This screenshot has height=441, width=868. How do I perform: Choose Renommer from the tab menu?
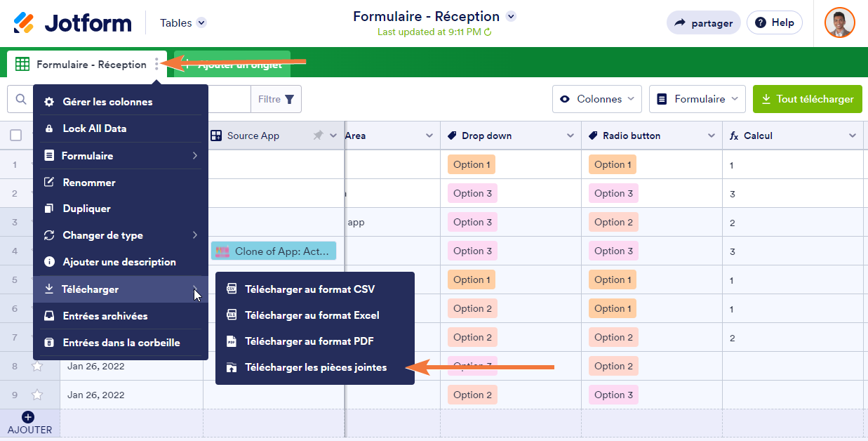point(89,183)
